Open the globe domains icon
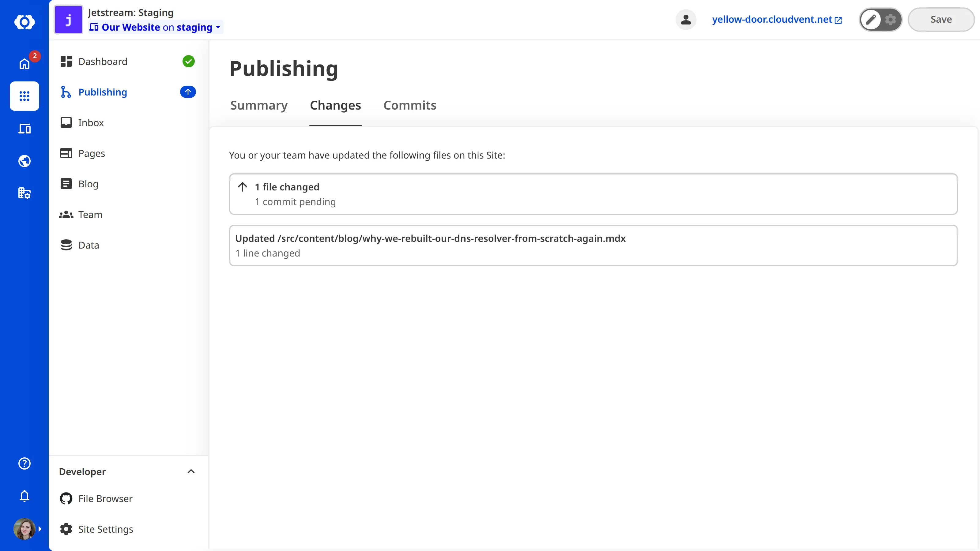 24,161
